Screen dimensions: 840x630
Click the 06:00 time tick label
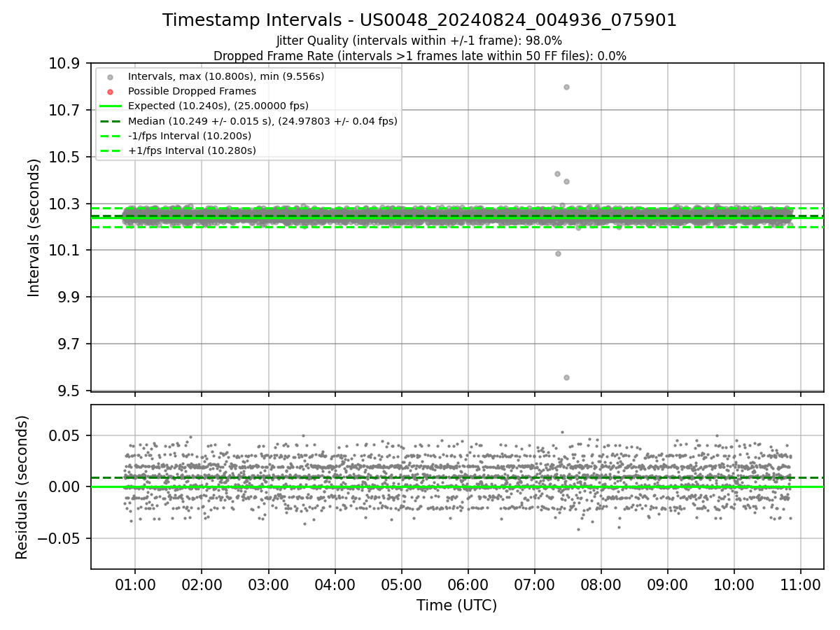[x=468, y=584]
